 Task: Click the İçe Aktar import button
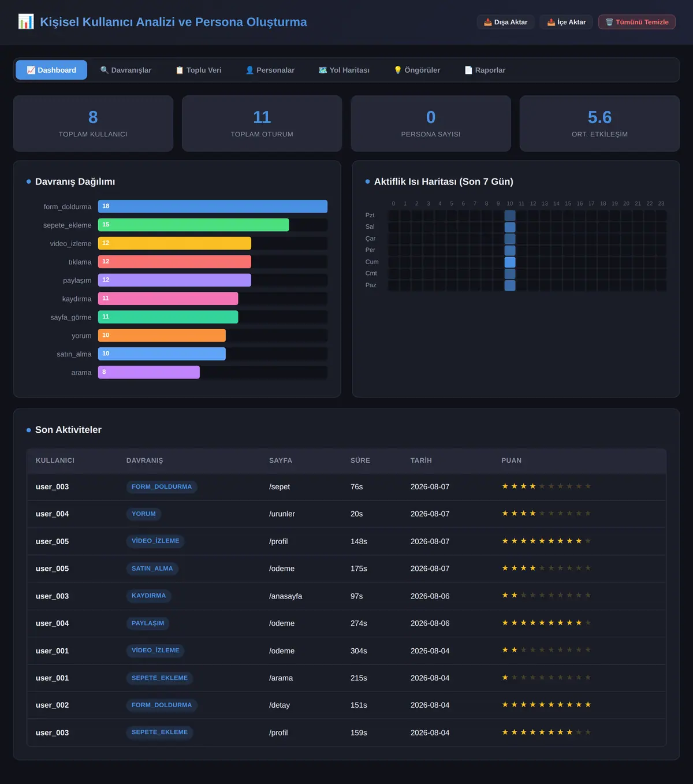point(567,22)
